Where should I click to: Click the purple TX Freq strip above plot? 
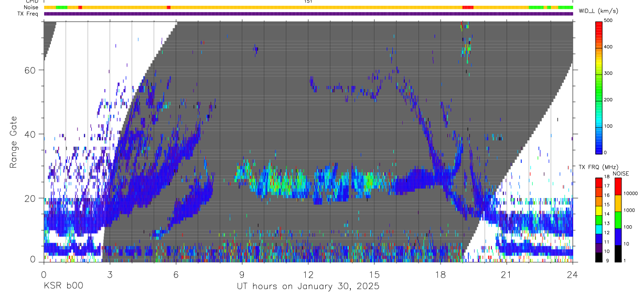[x=308, y=13]
